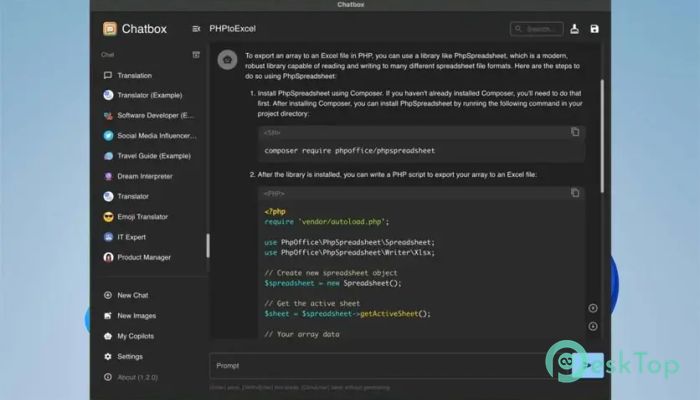Click the Settings gear icon
700x400 pixels.
(108, 357)
